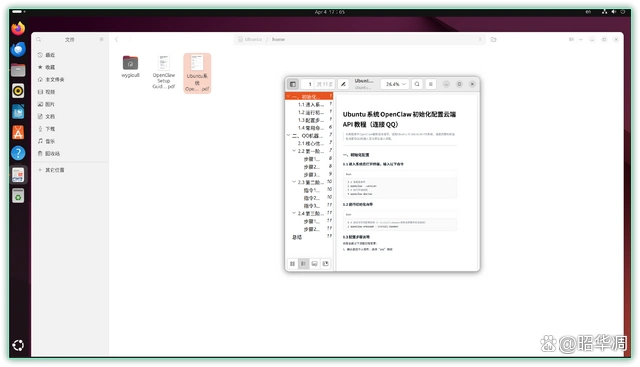Open 下载 (Downloads) in Files sidebar
This screenshot has width=640, height=367.
(x=70, y=129)
